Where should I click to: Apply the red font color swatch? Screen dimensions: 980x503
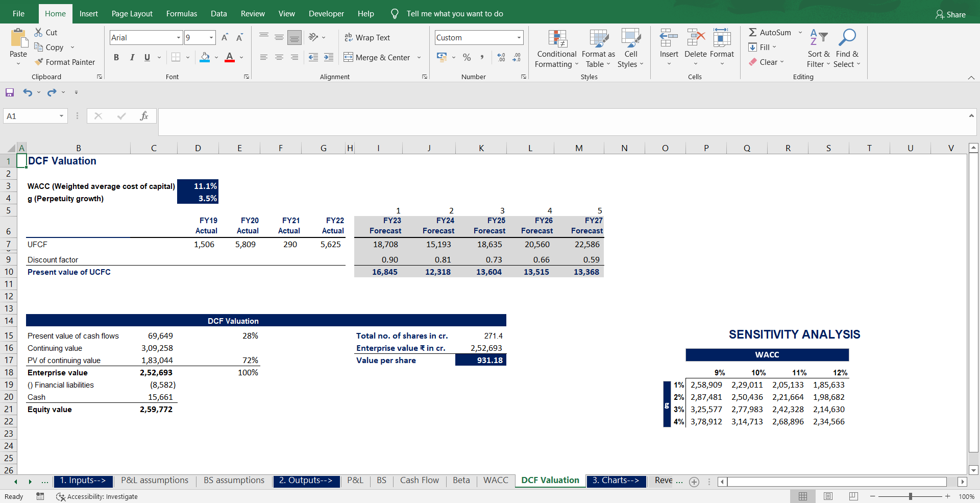click(x=230, y=57)
